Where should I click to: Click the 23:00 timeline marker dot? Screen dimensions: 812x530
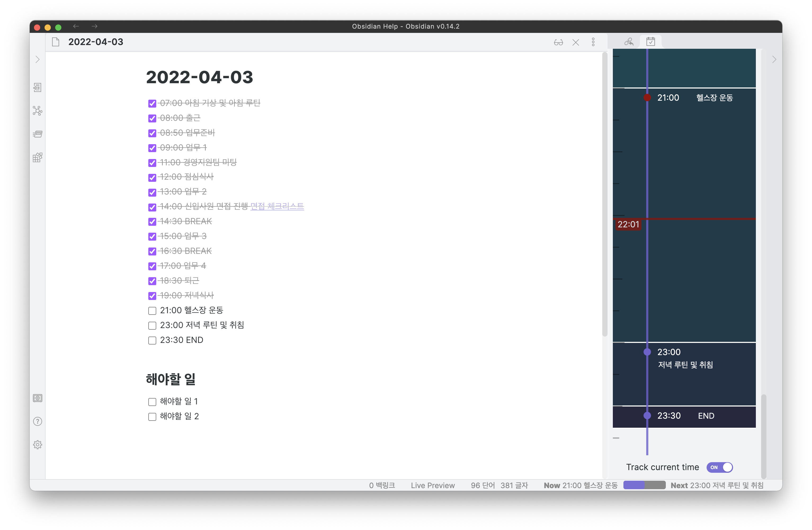pyautogui.click(x=647, y=352)
